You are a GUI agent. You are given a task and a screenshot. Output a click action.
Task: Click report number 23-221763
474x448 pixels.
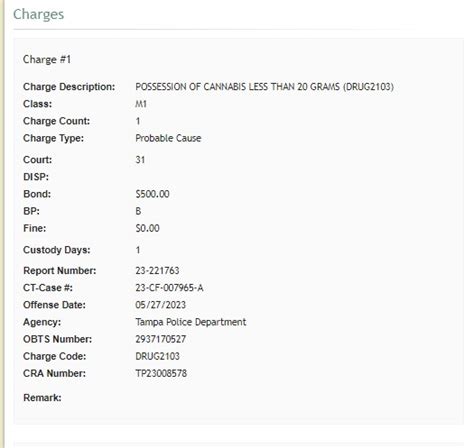tap(157, 271)
